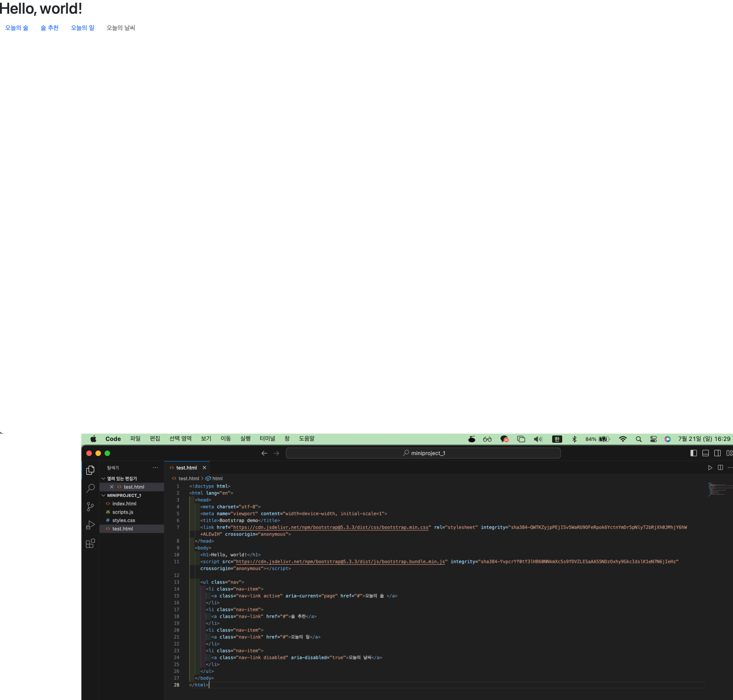
Task: Click the 오늘의 술 nav link
Action: coord(16,28)
